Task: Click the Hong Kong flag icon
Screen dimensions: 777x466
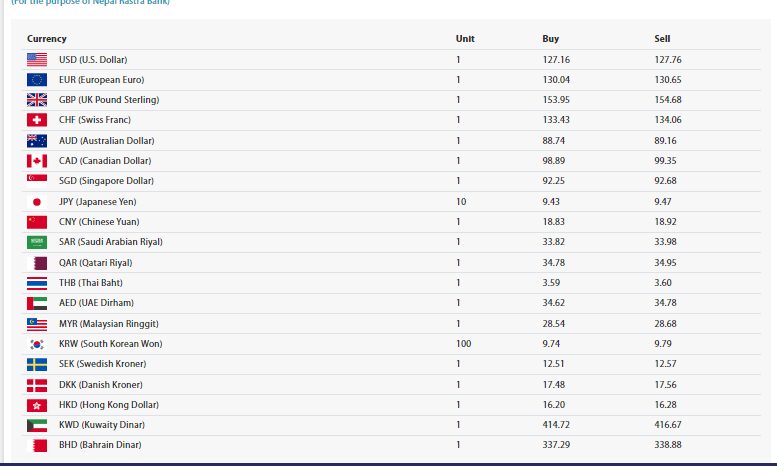Action: 37,405
